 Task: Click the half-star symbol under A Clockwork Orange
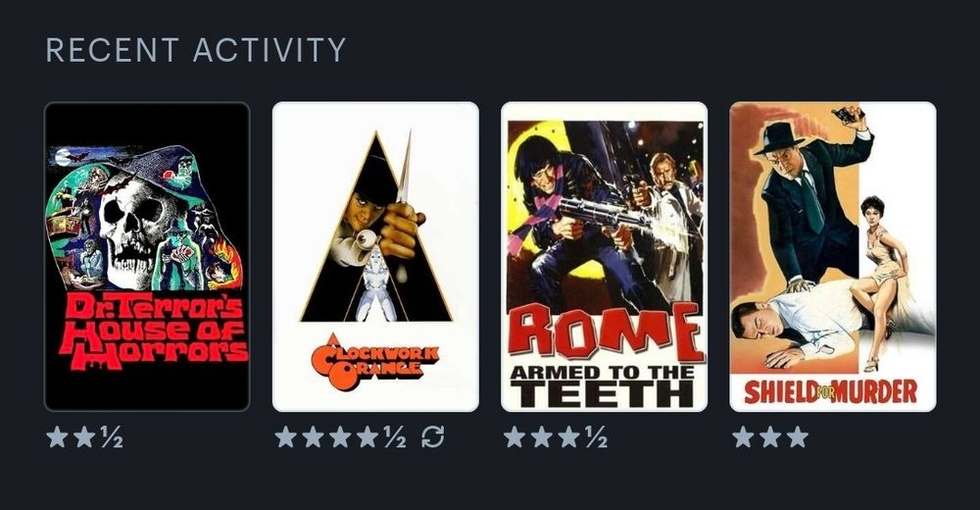[395, 436]
